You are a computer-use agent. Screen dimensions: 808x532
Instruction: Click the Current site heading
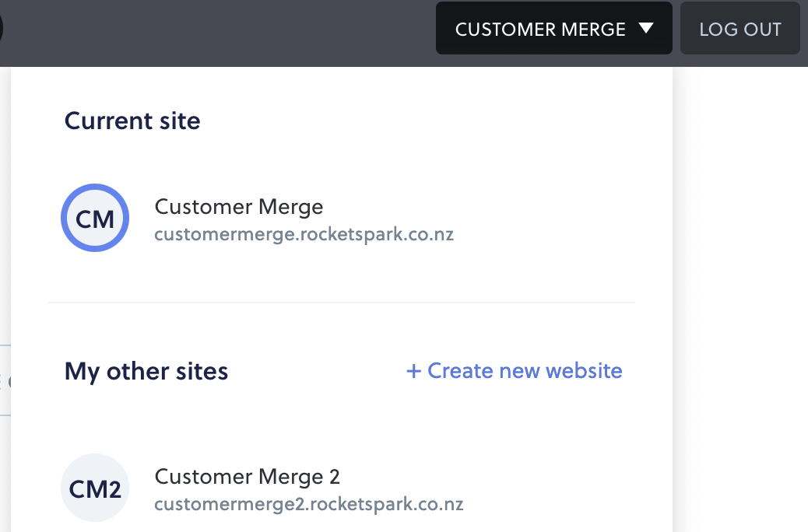coord(132,121)
